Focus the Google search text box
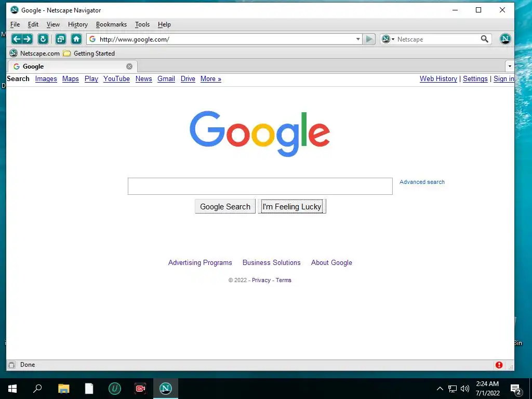 [x=260, y=187]
